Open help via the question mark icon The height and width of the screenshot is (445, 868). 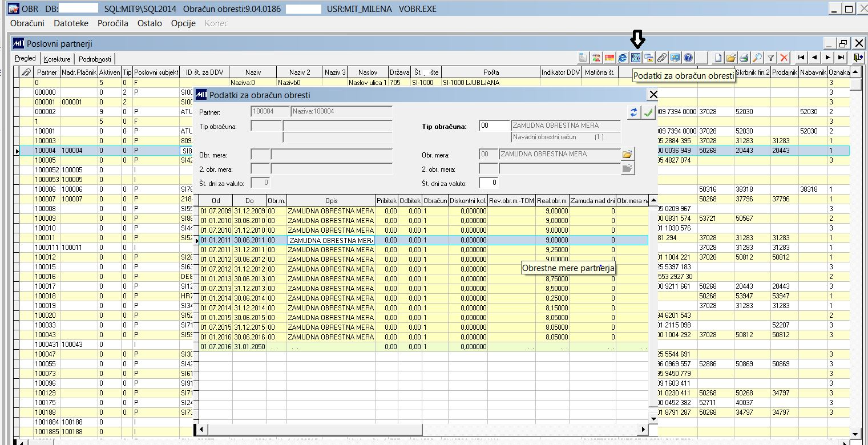[x=687, y=57]
